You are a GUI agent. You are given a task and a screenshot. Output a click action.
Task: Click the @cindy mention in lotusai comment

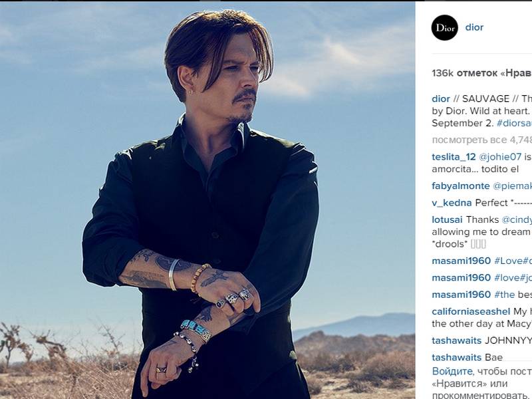coord(517,220)
